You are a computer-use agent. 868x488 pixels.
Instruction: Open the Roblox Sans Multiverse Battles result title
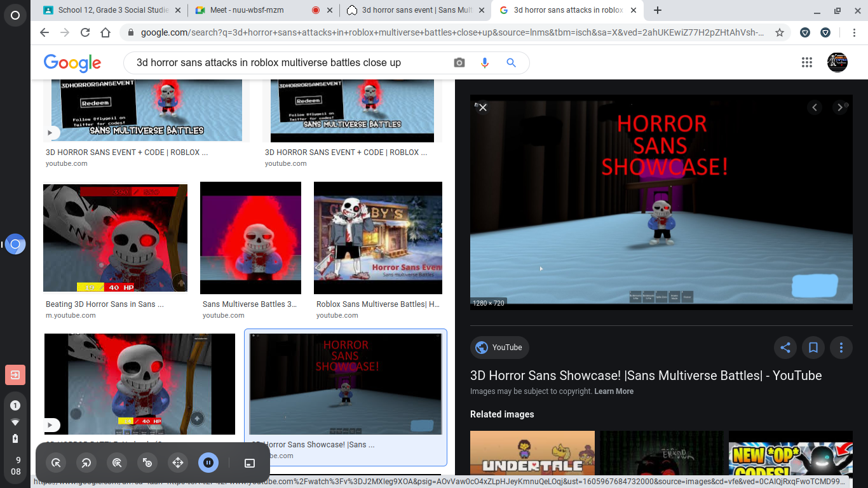378,304
